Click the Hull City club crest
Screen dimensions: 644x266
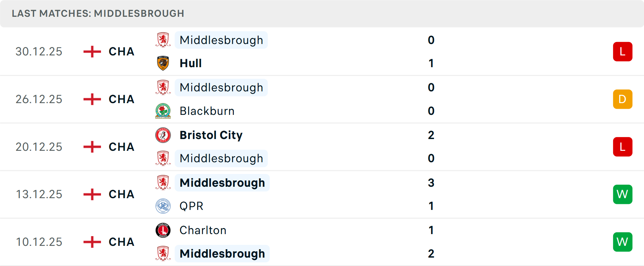coord(163,63)
